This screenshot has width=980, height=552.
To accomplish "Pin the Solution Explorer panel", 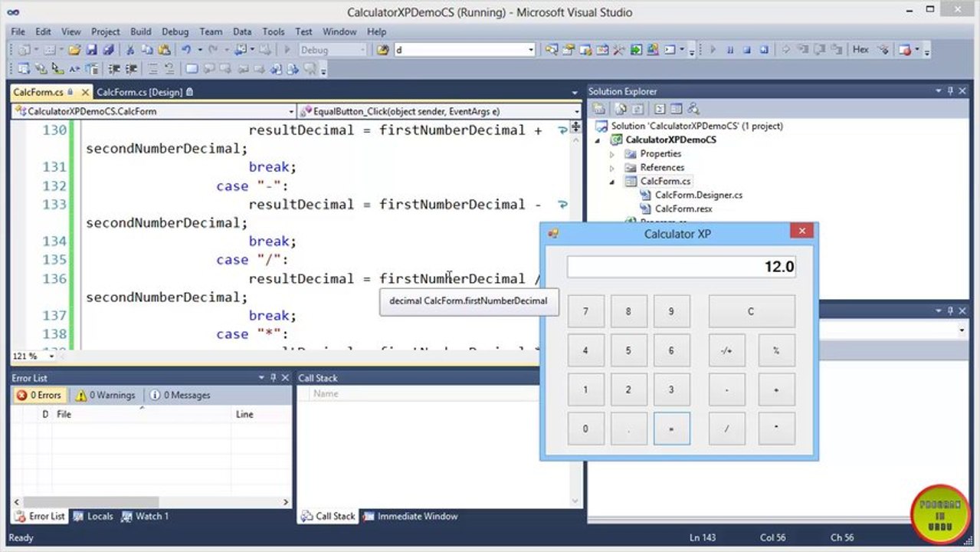I will pos(951,91).
